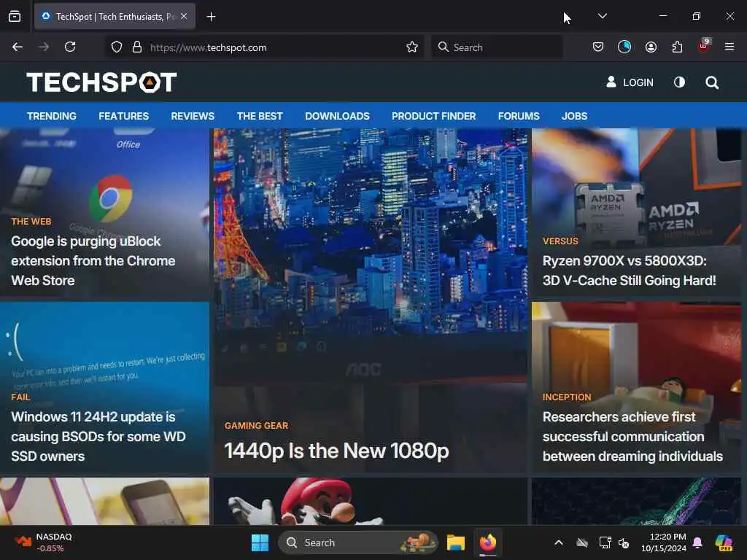Open the JOBS menu item
747x560 pixels.
point(574,116)
